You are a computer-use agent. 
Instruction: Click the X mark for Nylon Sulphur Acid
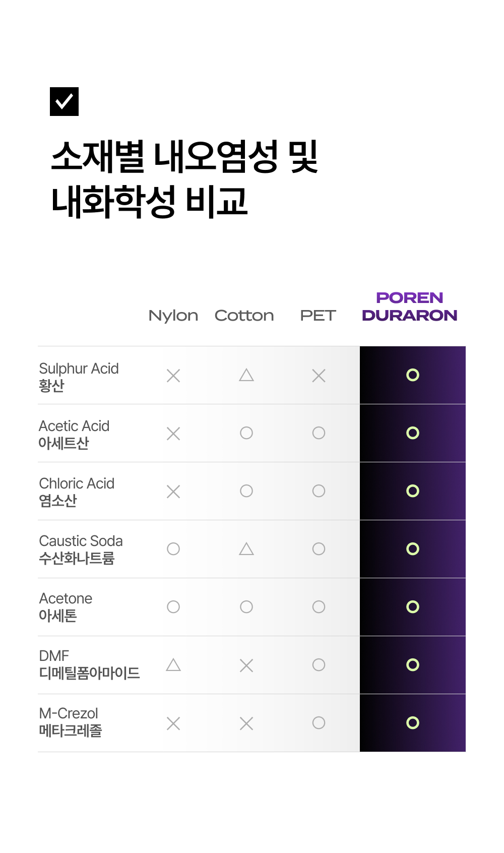(173, 376)
